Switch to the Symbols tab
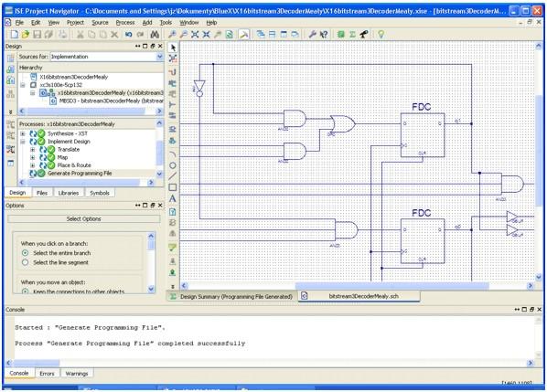 point(100,193)
